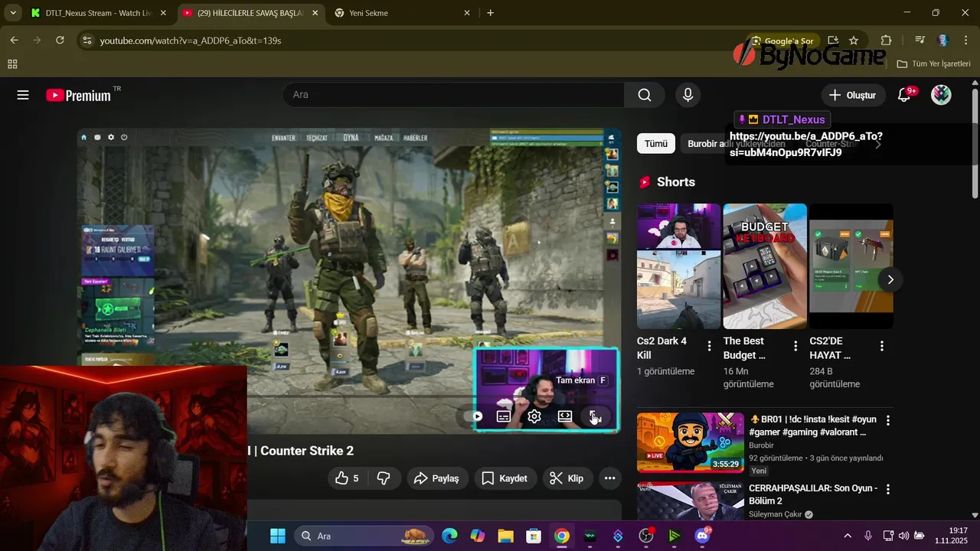Reload the page in Chrome
980x551 pixels.
click(60, 40)
